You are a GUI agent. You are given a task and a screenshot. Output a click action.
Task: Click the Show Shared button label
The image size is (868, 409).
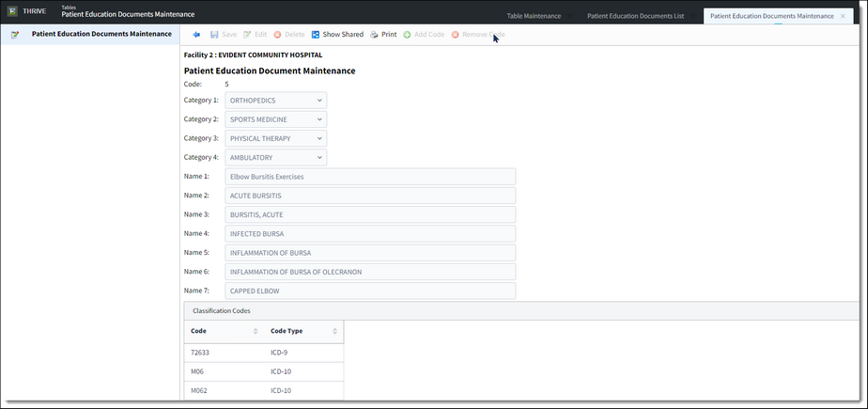click(343, 35)
